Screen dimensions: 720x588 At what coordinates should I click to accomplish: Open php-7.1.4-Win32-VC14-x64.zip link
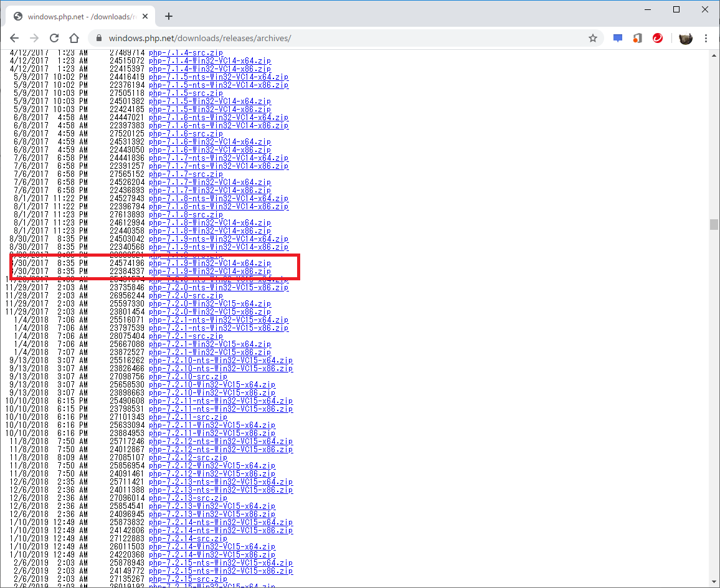(210, 60)
